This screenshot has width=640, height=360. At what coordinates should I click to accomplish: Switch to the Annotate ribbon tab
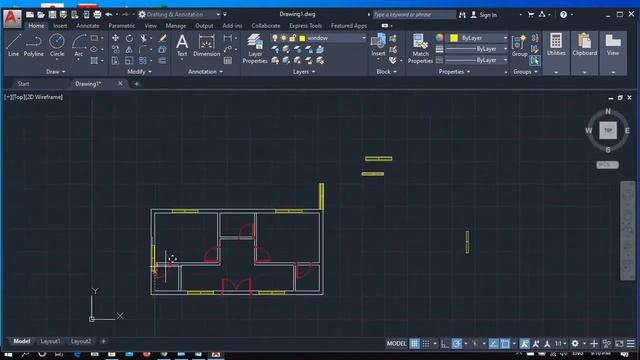click(x=88, y=26)
